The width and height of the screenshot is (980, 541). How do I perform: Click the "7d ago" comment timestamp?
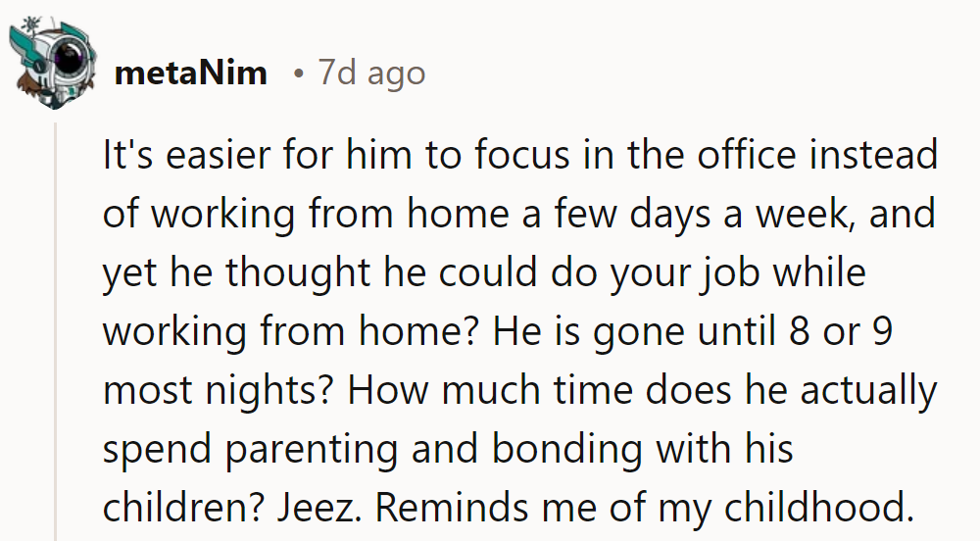(x=371, y=74)
